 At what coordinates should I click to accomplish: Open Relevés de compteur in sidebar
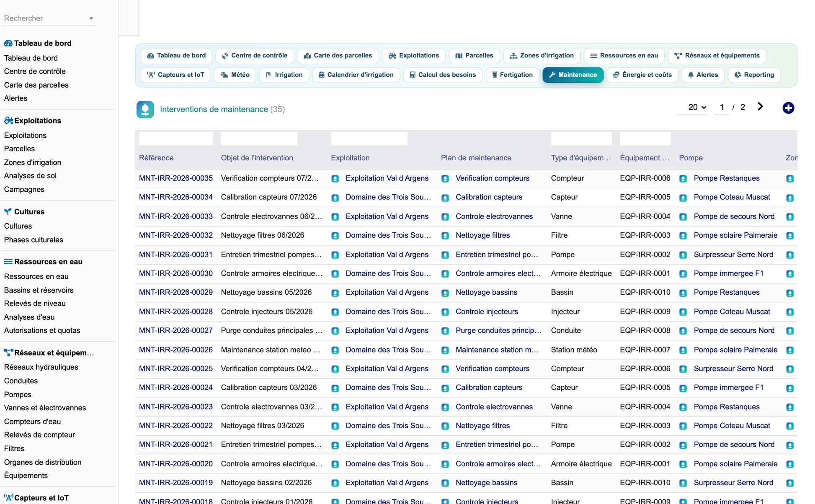[x=39, y=435]
